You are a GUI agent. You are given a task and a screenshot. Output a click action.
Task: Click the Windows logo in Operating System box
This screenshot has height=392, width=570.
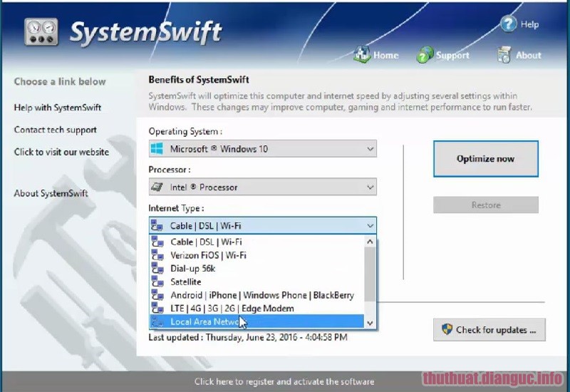click(x=157, y=149)
